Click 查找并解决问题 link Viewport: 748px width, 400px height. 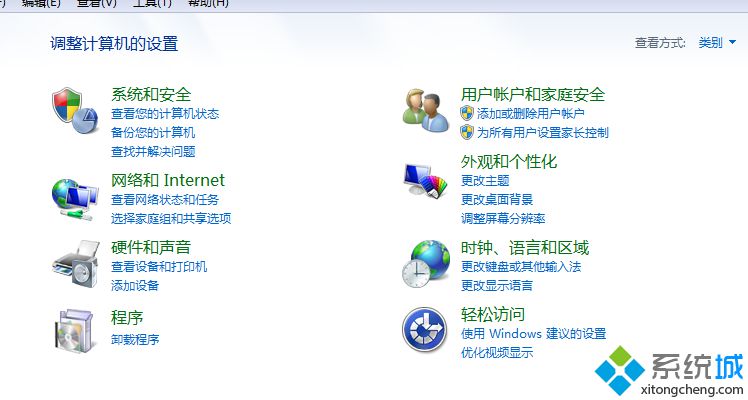click(153, 152)
